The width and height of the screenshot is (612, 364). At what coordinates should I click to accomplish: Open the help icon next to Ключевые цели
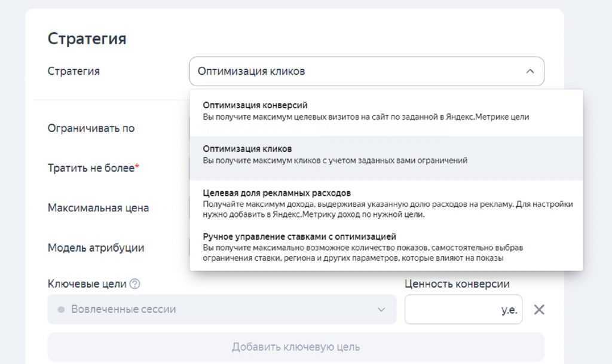135,284
